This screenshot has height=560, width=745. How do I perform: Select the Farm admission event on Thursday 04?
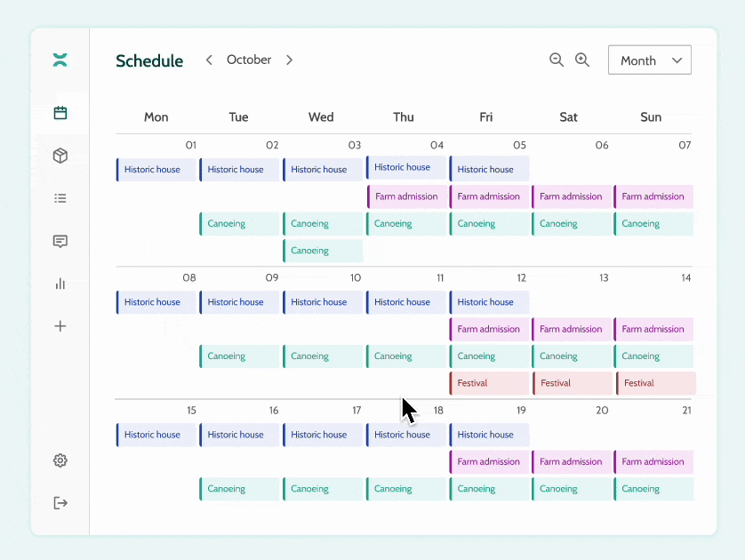(x=406, y=196)
